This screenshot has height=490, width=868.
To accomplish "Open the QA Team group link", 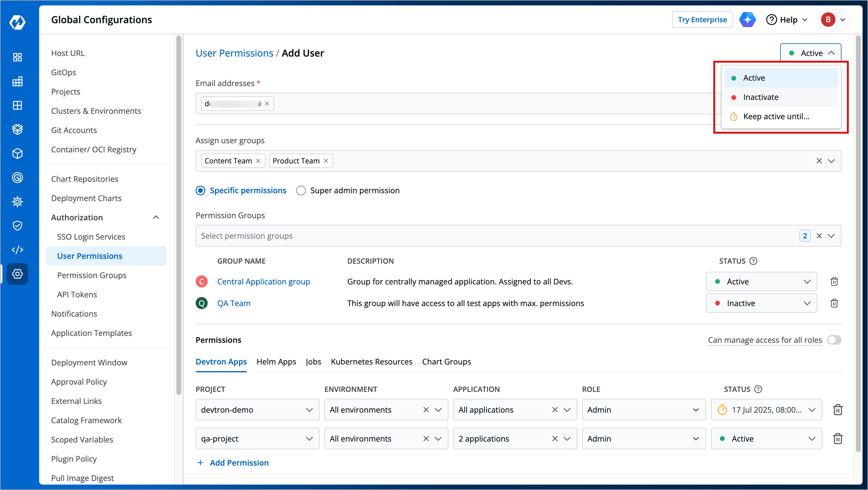I will click(234, 303).
